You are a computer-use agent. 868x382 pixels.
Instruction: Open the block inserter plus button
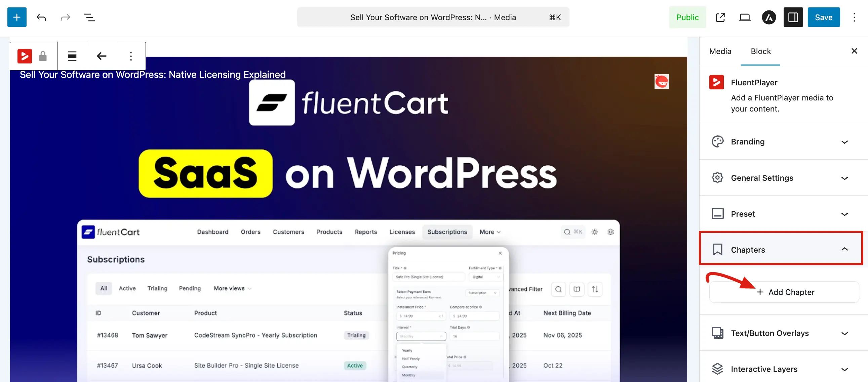click(x=17, y=17)
